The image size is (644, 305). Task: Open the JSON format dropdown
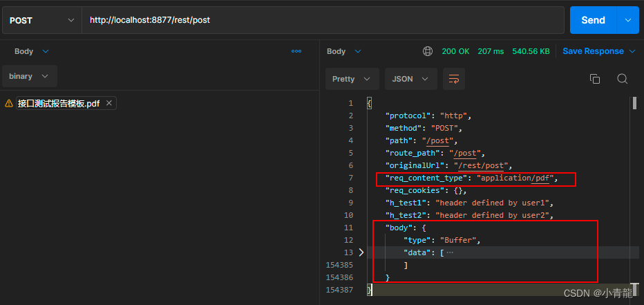410,79
